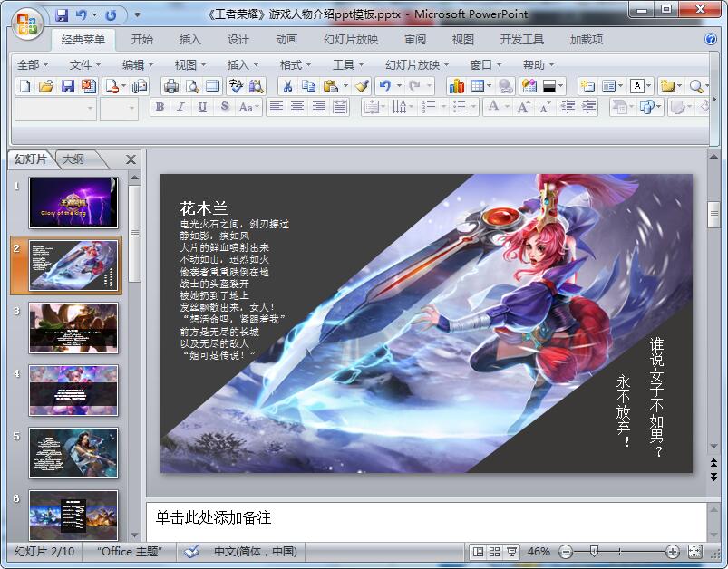Screen dimensions: 728x569
Task: Run the spelling check (字A) icon
Action: pos(236,86)
